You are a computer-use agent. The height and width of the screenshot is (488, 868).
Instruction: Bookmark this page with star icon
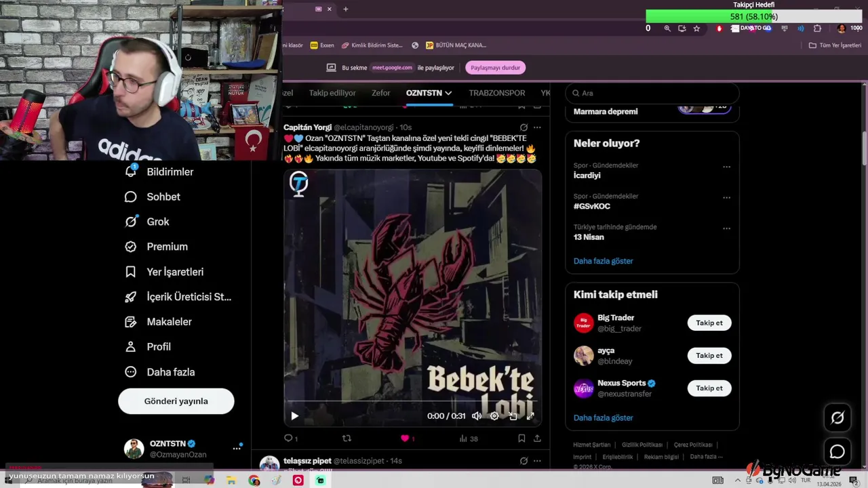point(696,28)
